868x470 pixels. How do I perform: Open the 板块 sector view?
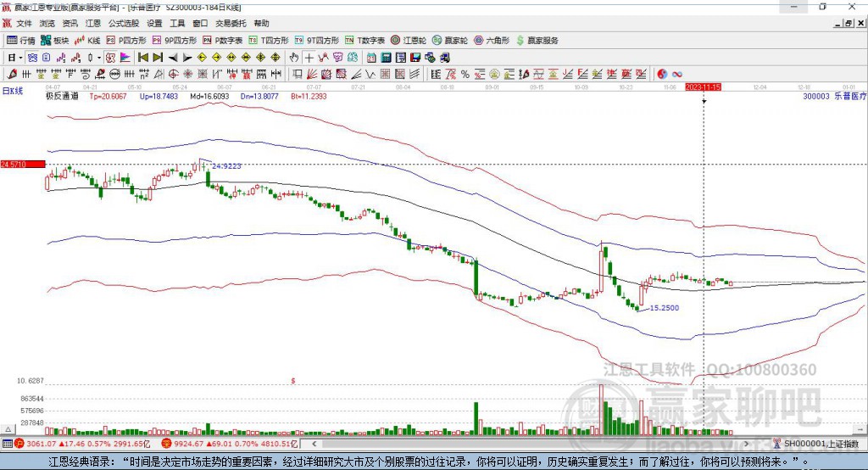click(x=55, y=41)
